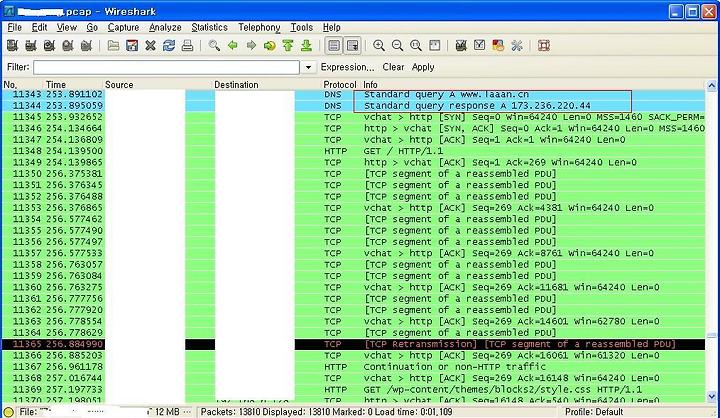Save this capture file as
This screenshot has width=720, height=418.
[132, 45]
